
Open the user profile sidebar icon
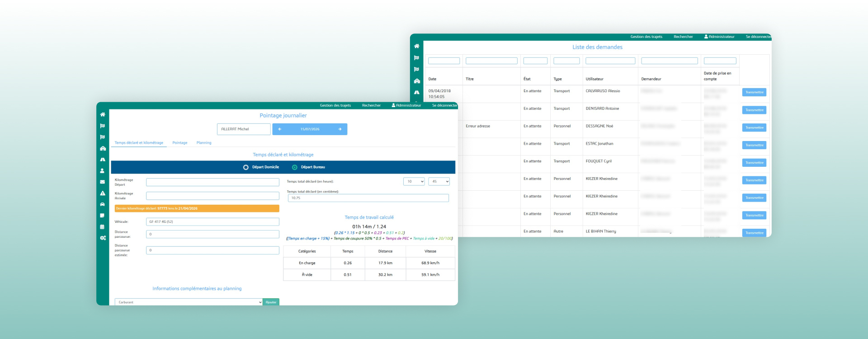tap(102, 171)
